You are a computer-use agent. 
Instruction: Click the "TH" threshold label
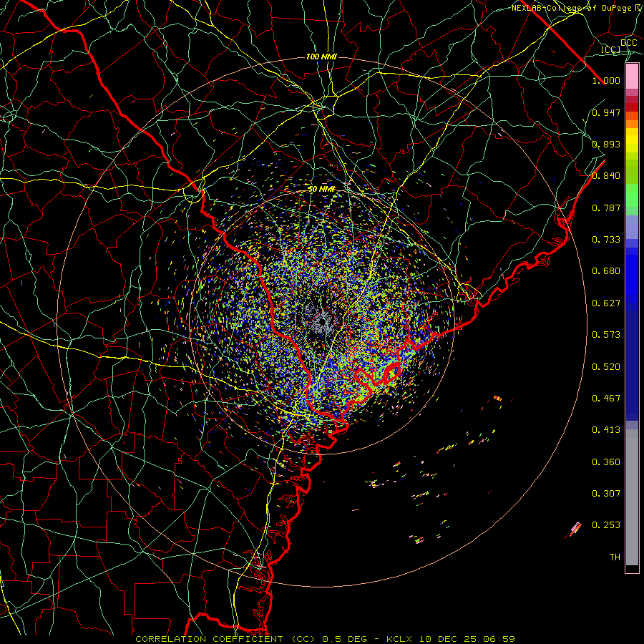point(615,557)
